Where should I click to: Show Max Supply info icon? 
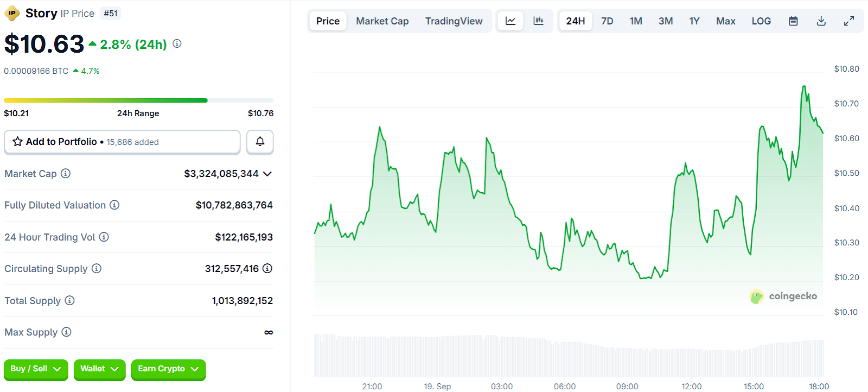click(66, 332)
